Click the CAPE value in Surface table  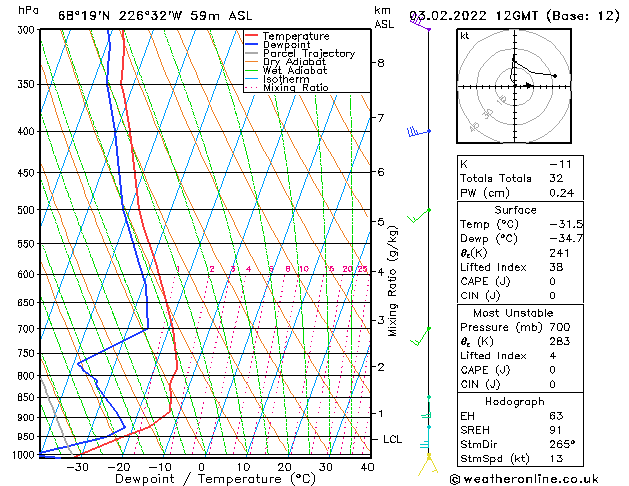coord(552,281)
